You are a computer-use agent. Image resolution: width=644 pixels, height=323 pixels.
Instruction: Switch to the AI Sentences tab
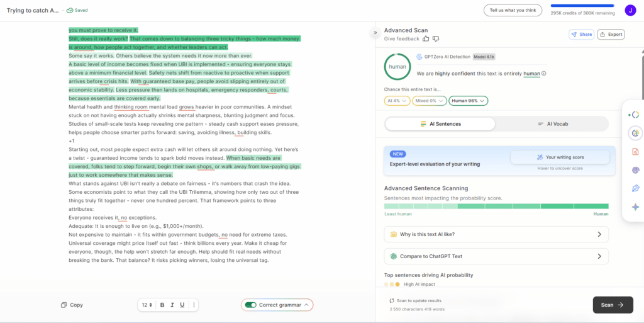440,124
